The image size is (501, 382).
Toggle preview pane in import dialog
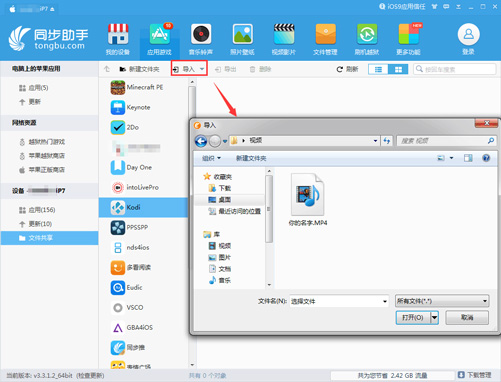(x=468, y=158)
